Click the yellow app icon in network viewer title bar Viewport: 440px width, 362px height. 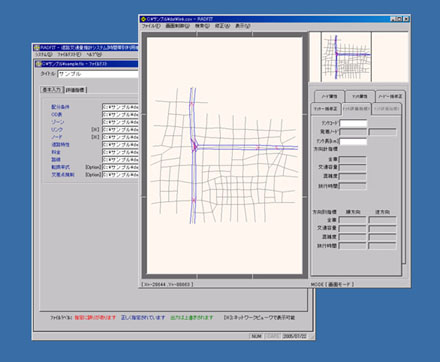tap(144, 19)
